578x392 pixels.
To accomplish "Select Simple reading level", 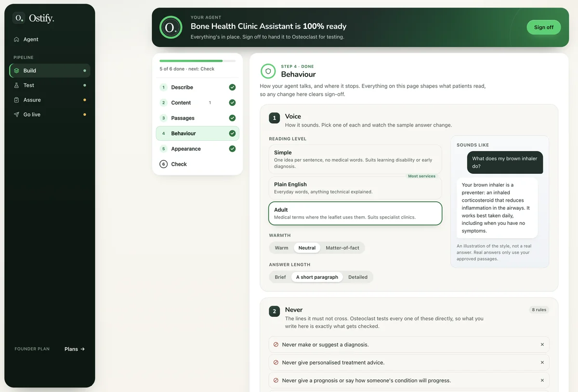I will coord(355,159).
